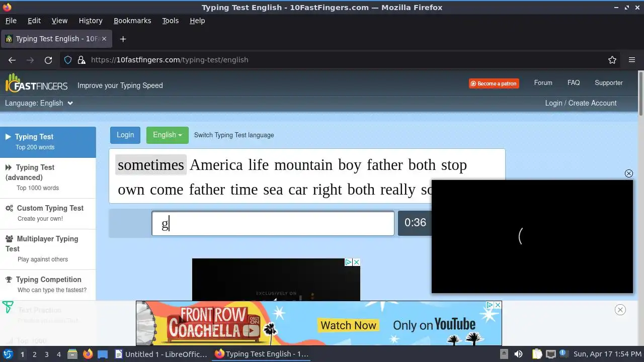Focus the Typing Test English taskbar window

point(262,354)
